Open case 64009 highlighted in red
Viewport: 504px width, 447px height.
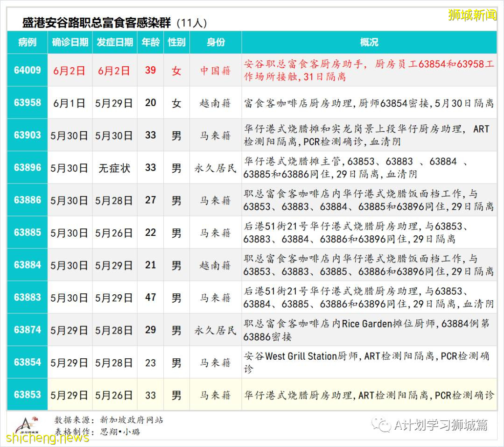27,71
